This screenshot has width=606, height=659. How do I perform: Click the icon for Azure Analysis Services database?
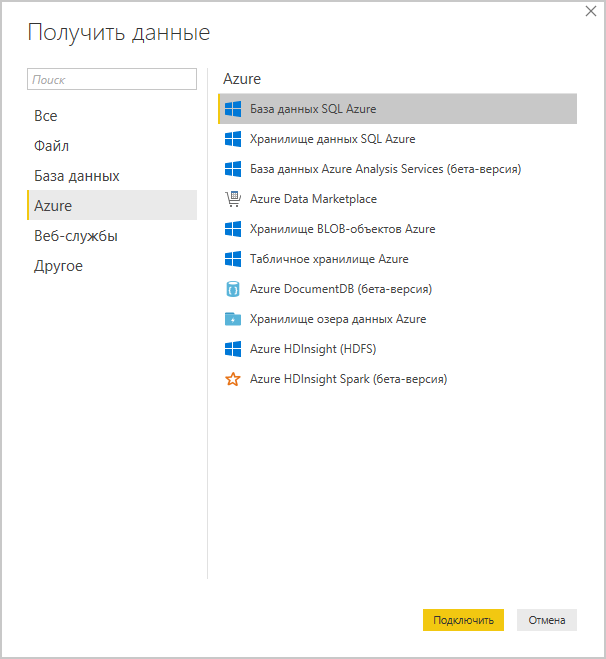[x=233, y=169]
